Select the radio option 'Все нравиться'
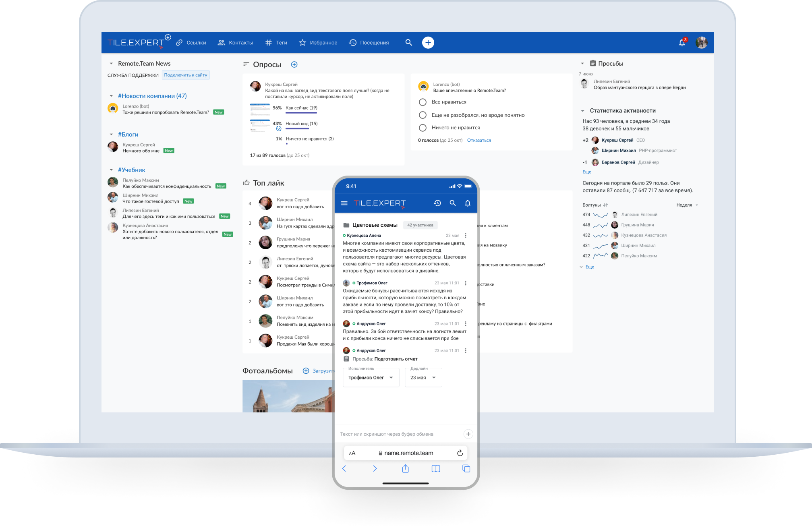Viewport: 812px width, 530px height. [x=423, y=102]
